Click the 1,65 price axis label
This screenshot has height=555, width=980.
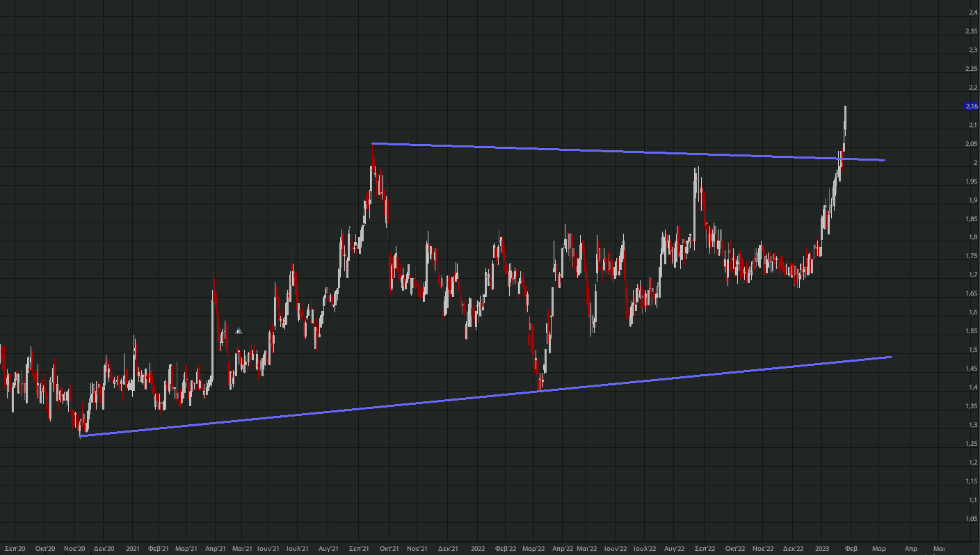click(x=972, y=293)
